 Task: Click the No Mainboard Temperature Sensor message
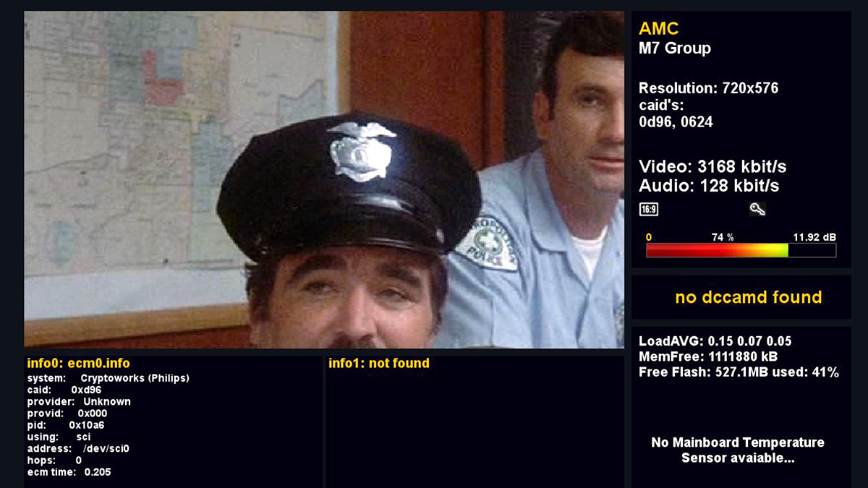(x=738, y=450)
